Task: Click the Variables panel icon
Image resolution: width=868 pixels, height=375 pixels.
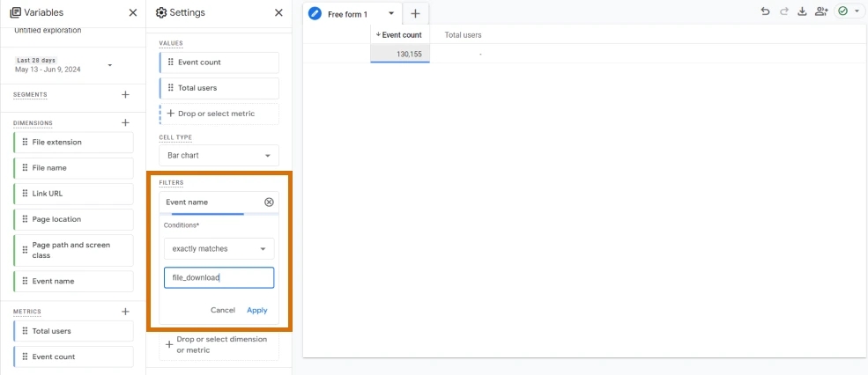Action: click(16, 12)
